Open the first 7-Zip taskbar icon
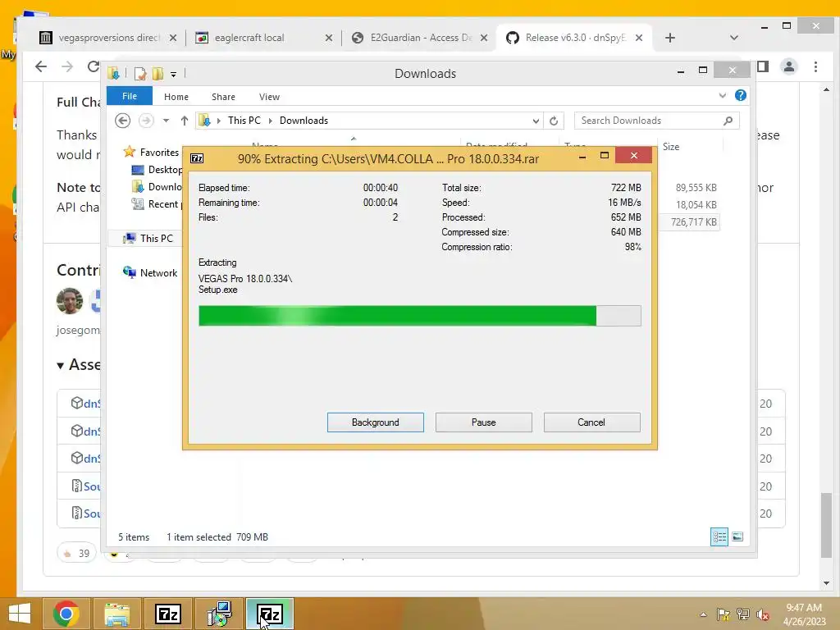The image size is (840, 630). (x=167, y=614)
